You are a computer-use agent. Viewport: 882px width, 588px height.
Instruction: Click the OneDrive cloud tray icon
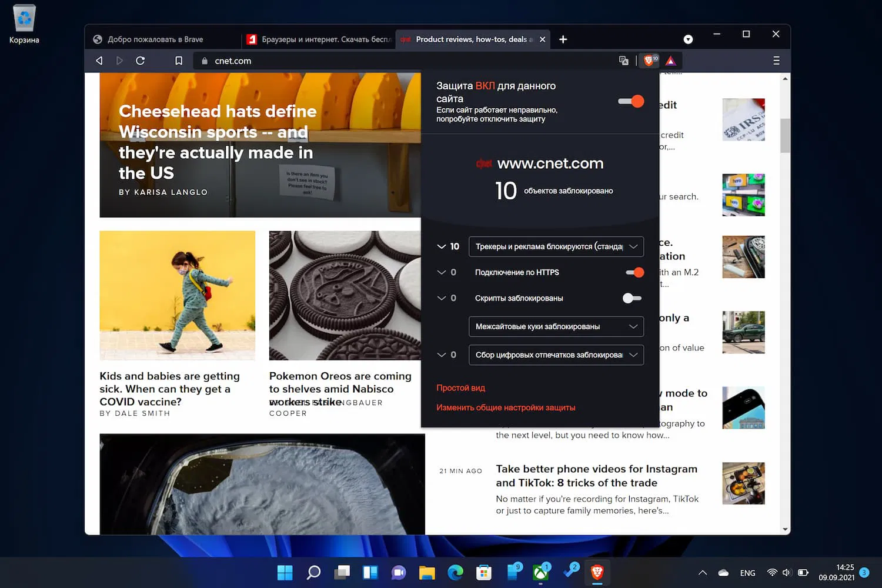pos(724,573)
